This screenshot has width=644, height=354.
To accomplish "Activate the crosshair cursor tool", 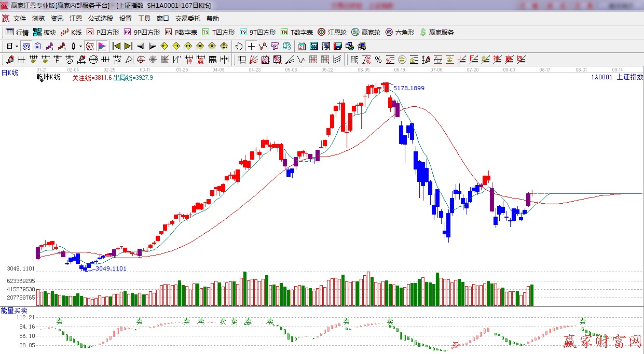I will (x=251, y=46).
